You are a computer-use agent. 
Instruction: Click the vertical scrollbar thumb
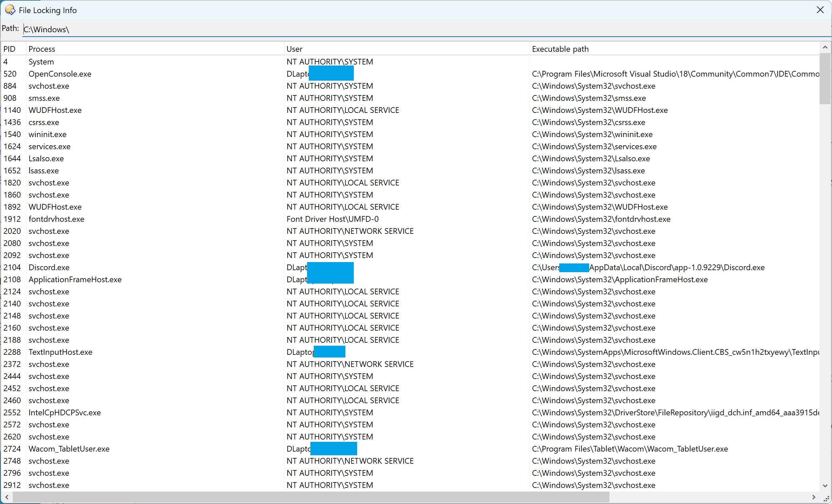825,79
